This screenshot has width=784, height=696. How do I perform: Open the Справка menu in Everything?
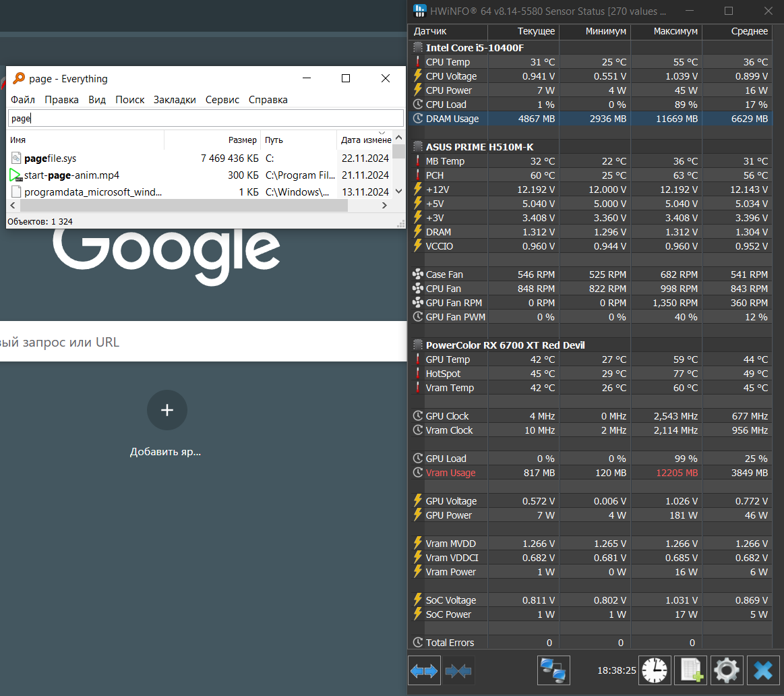point(268,100)
